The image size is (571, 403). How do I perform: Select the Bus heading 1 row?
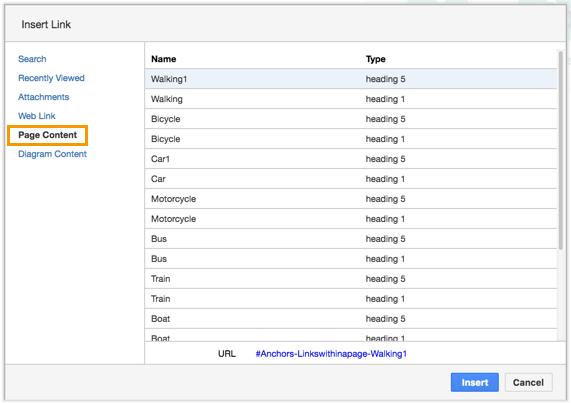[x=351, y=259]
